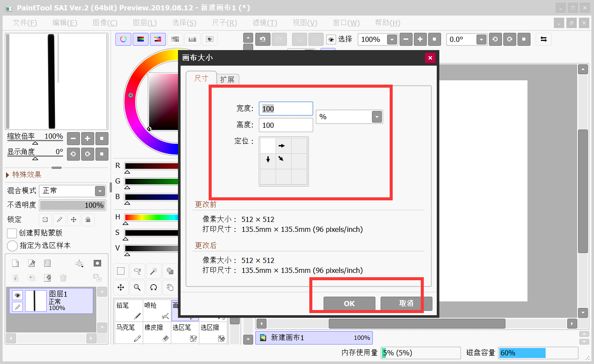Open the % unit dropdown in dialog
Image resolution: width=594 pixels, height=364 pixels.
[x=377, y=117]
